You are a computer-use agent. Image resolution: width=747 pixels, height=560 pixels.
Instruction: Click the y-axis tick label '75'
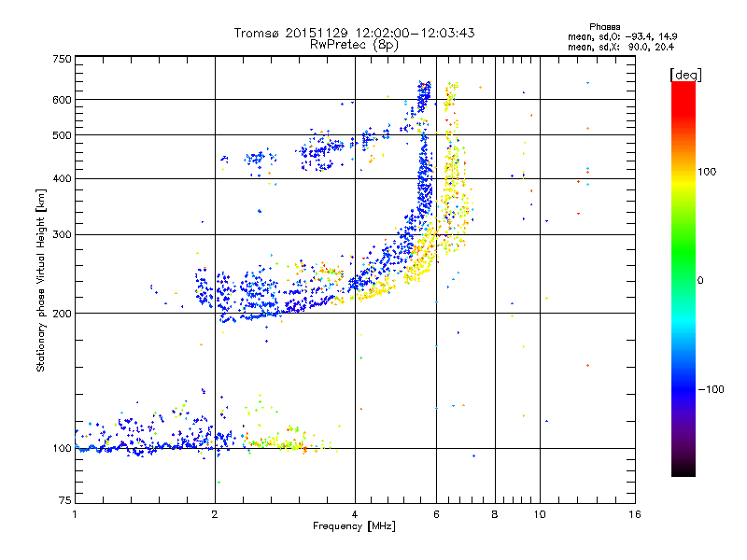tap(65, 500)
